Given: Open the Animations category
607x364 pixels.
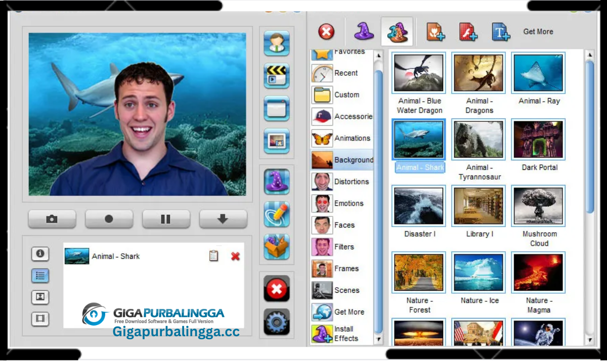Looking at the screenshot, I should 342,138.
